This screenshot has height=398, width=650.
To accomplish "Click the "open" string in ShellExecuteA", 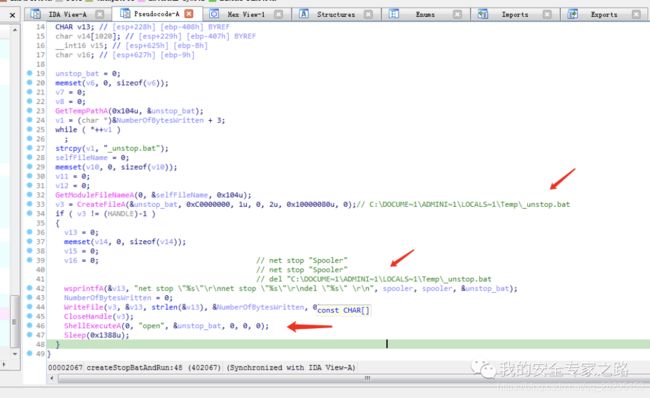I will click(x=151, y=326).
